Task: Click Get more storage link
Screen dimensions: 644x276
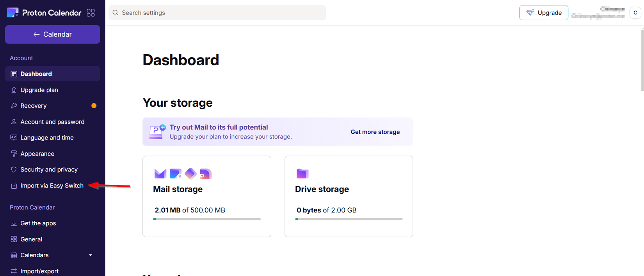Action: pyautogui.click(x=375, y=132)
